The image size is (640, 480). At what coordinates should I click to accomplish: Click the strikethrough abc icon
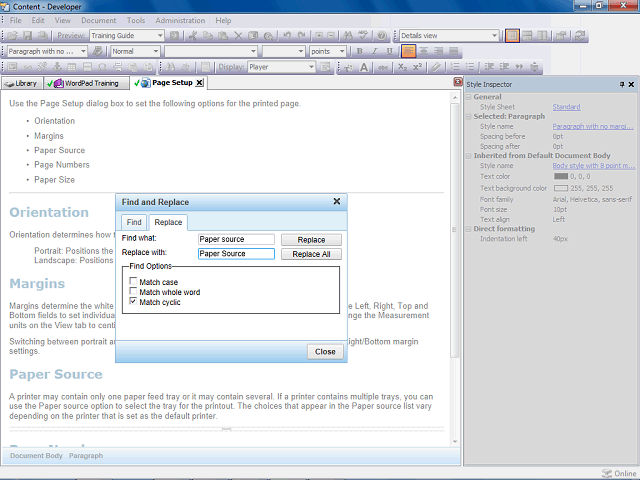click(x=383, y=67)
